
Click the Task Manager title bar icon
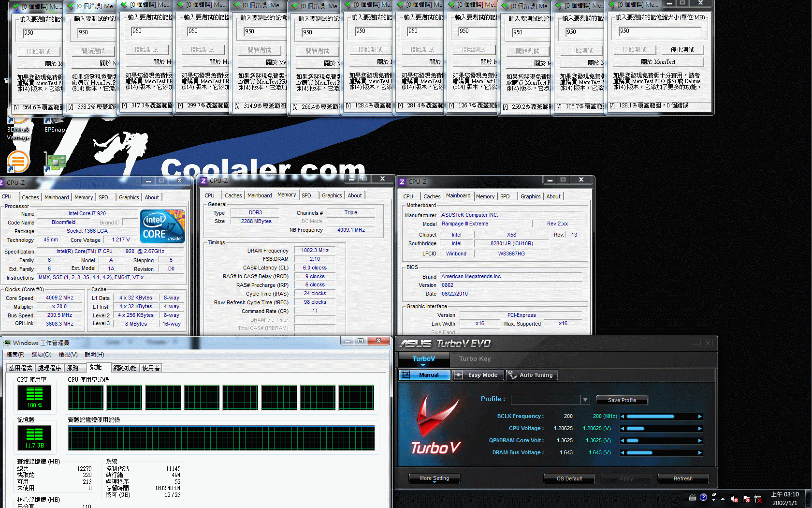(7, 343)
